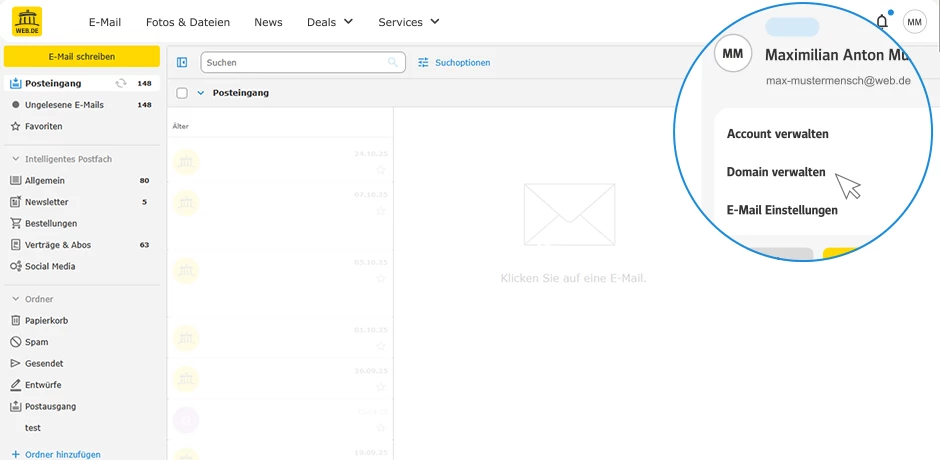The height and width of the screenshot is (460, 940).
Task: Tick the select-all checkbox beside Posteingang
Action: point(182,93)
